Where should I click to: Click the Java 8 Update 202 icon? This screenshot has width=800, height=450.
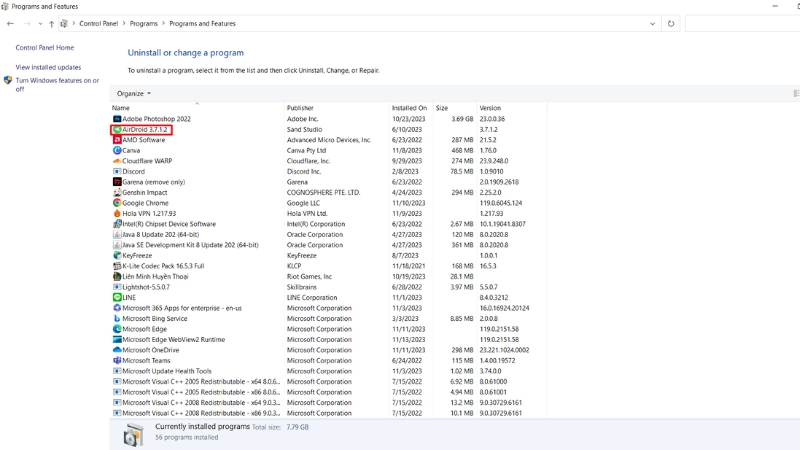(117, 235)
